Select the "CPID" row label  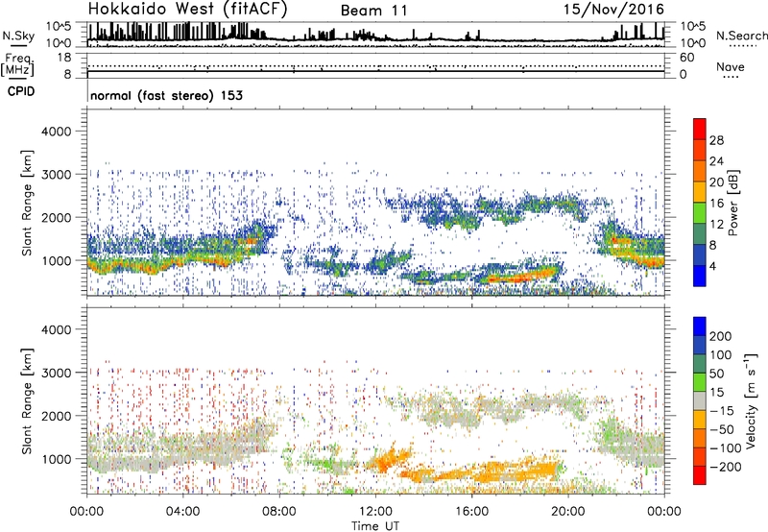click(21, 91)
